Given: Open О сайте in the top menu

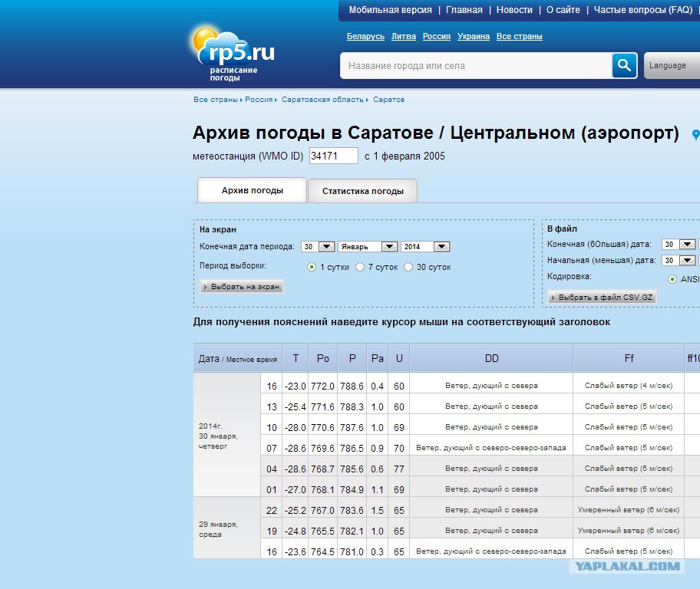Looking at the screenshot, I should 563,10.
